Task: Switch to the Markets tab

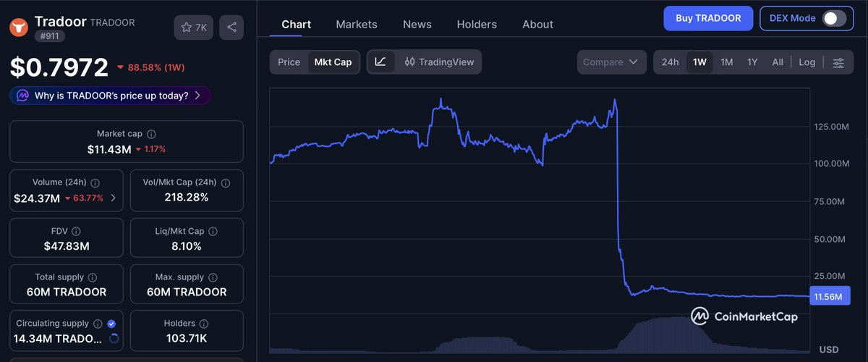Action: click(357, 24)
